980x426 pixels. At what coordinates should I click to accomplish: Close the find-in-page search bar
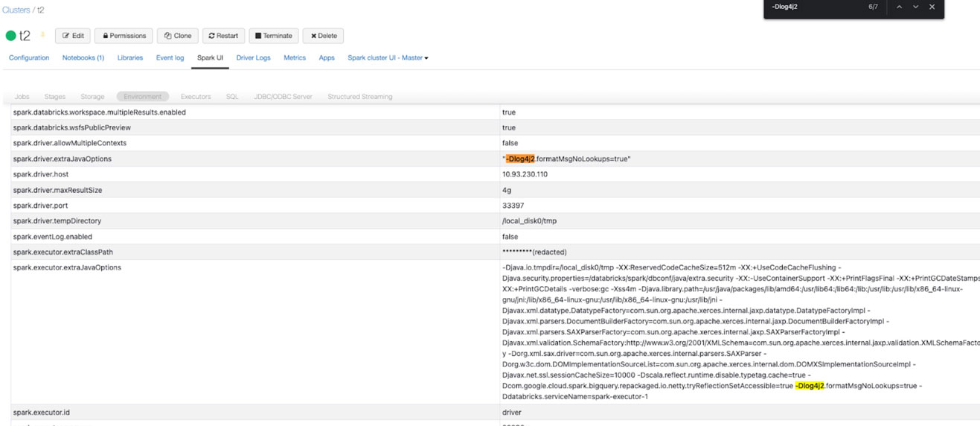coord(932,7)
